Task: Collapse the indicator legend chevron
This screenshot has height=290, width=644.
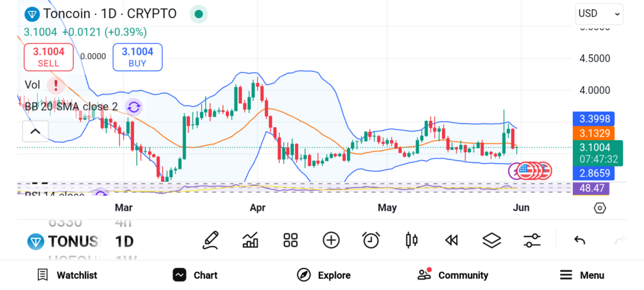Action: pyautogui.click(x=35, y=131)
